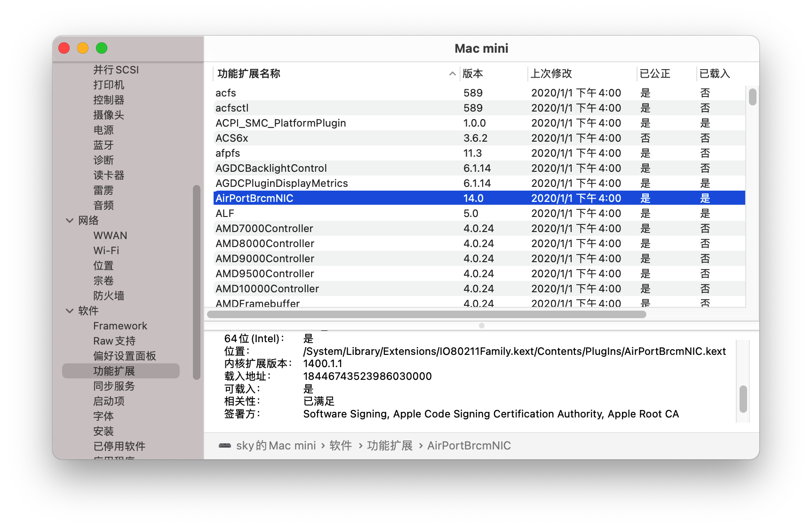Select the afpfs extension row
The image size is (812, 529).
(x=479, y=153)
